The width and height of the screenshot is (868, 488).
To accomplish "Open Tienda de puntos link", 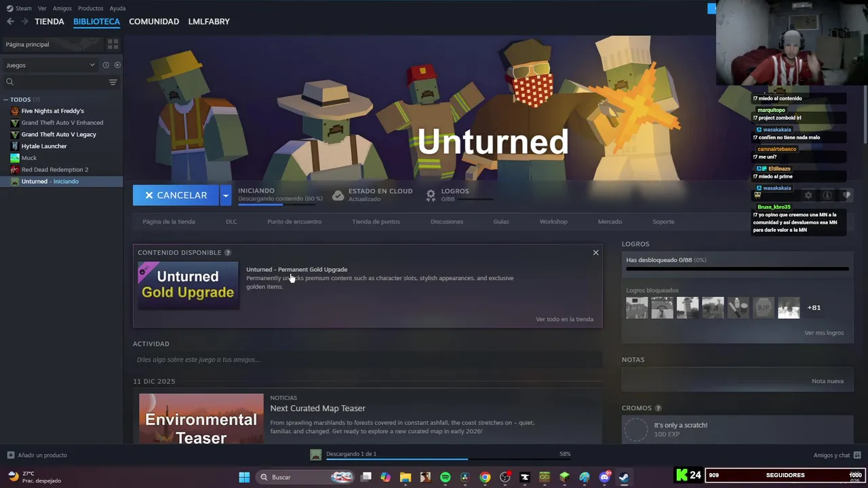I will [x=376, y=222].
